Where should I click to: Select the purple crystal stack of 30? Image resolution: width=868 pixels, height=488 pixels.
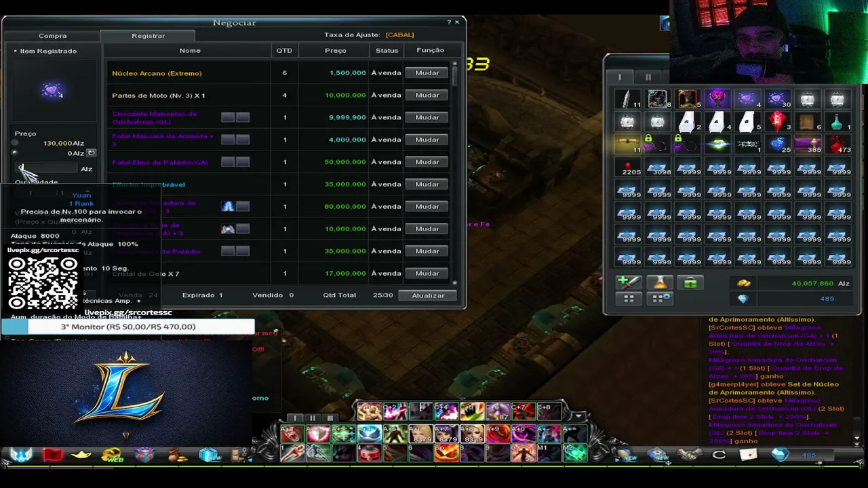(x=777, y=100)
